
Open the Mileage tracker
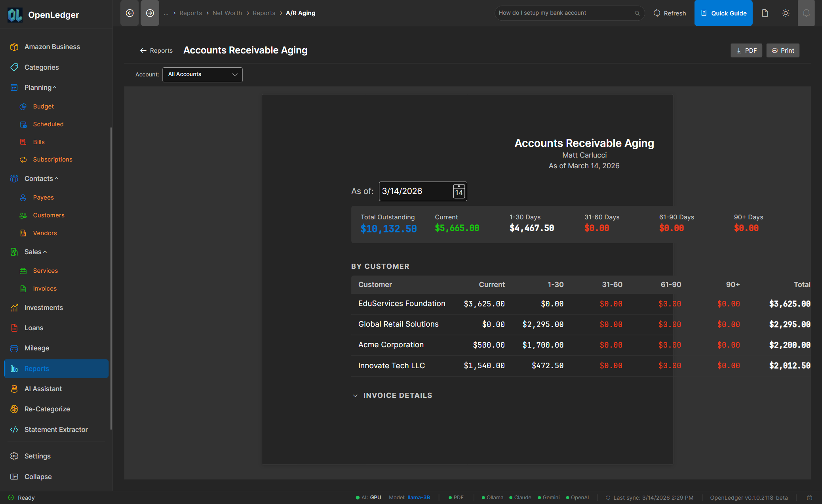point(37,348)
